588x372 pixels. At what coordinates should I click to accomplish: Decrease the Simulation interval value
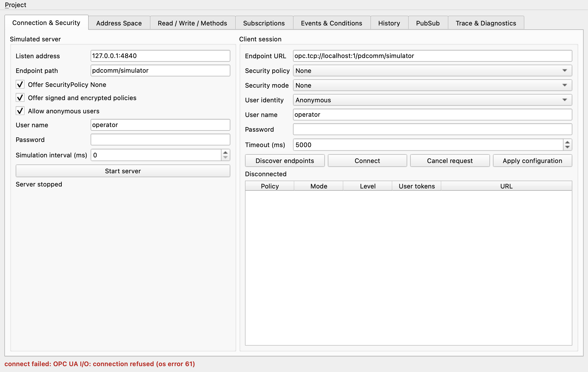(x=225, y=158)
